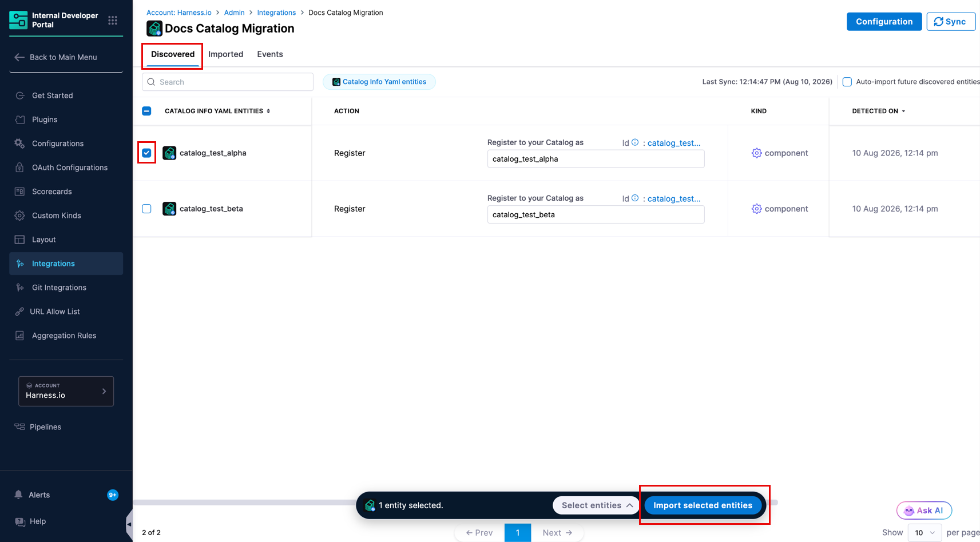The height and width of the screenshot is (542, 980).
Task: Open Configurations in the sidebar
Action: tap(58, 144)
